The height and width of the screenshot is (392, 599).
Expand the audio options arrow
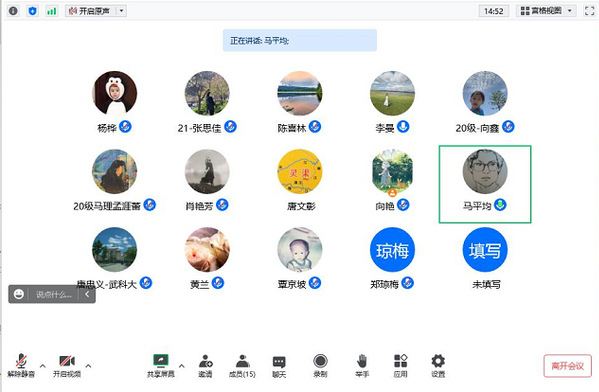tap(43, 366)
